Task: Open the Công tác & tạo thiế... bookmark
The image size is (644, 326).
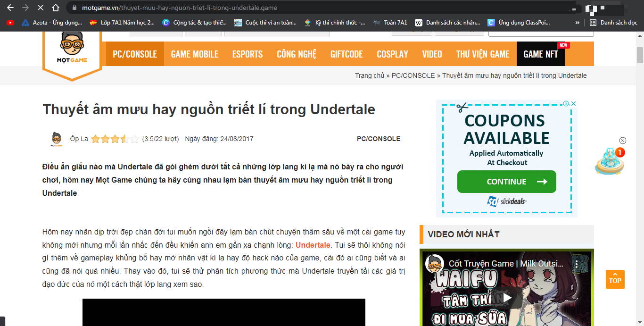Action: coord(194,22)
